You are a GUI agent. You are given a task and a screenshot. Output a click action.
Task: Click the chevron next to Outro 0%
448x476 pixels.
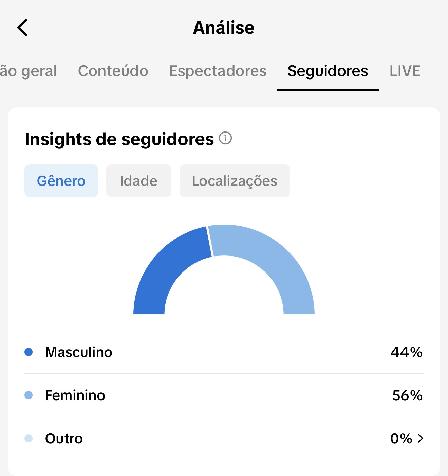[x=421, y=438]
